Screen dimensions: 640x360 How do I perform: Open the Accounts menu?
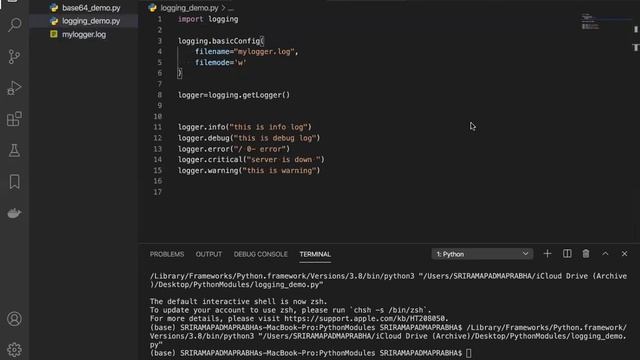[x=14, y=318]
